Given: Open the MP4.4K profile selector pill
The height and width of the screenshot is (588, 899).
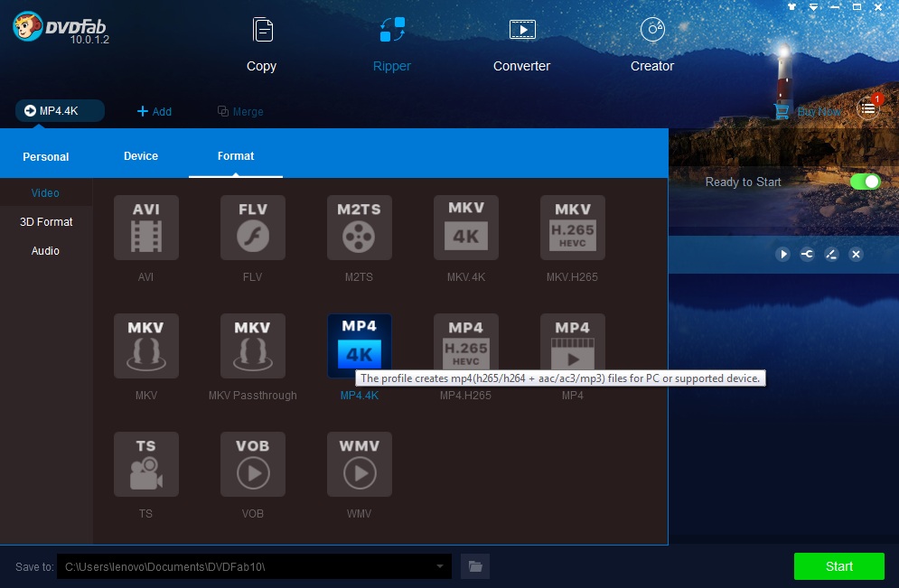Looking at the screenshot, I should pyautogui.click(x=59, y=110).
